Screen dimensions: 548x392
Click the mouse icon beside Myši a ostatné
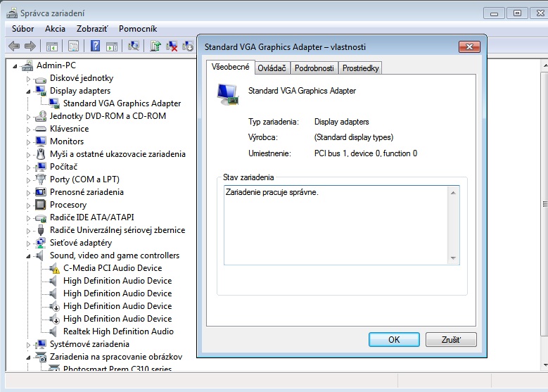[x=41, y=154]
